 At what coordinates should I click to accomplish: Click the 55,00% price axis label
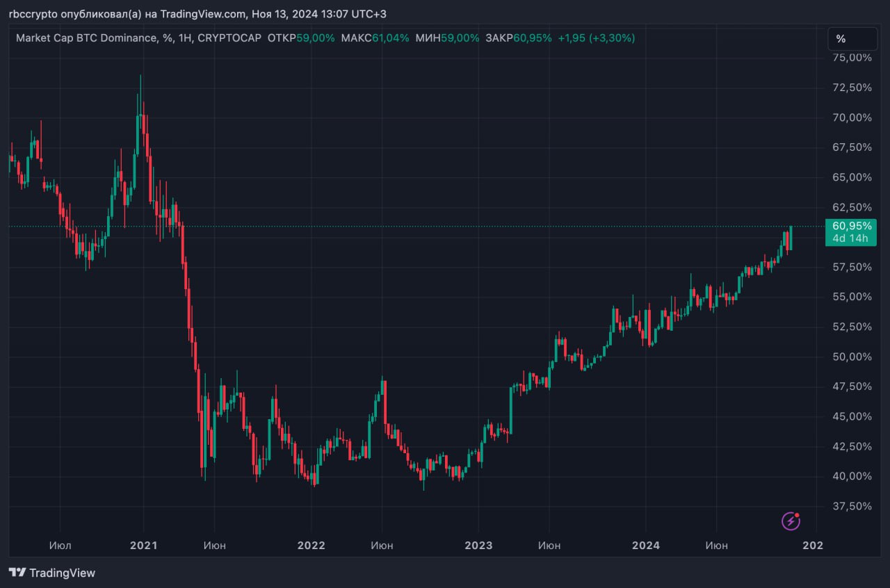coord(851,297)
